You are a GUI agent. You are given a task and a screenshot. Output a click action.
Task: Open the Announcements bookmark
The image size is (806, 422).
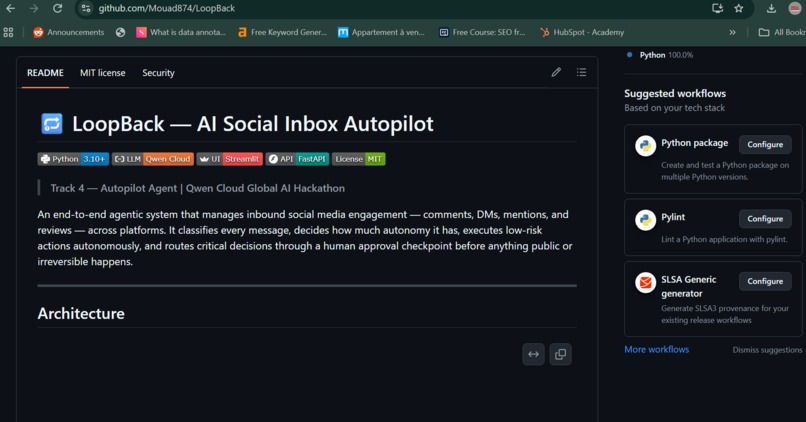[68, 32]
